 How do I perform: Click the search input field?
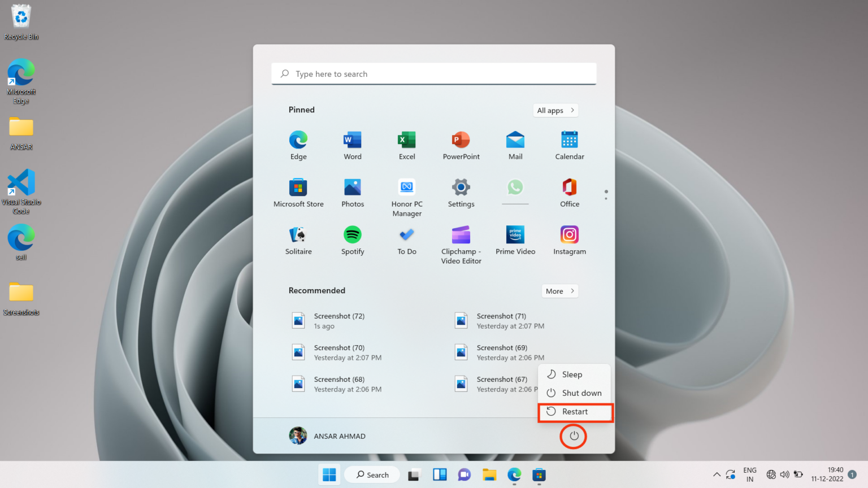click(x=433, y=73)
